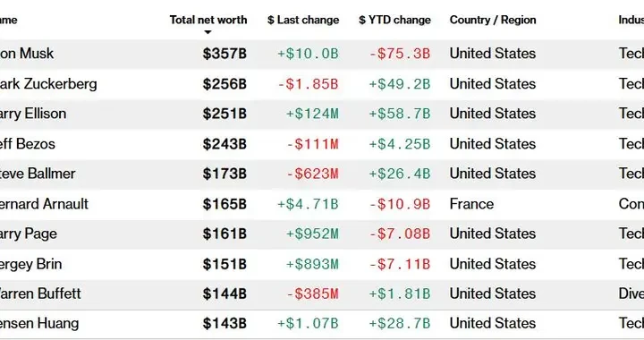Open the Musk profile link
Image resolution: width=644 pixels, height=340 pixels.
click(27, 54)
